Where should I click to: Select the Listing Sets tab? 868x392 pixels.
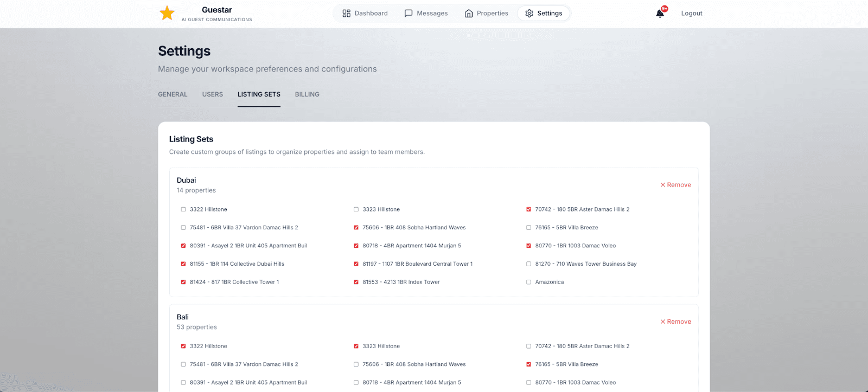coord(259,94)
